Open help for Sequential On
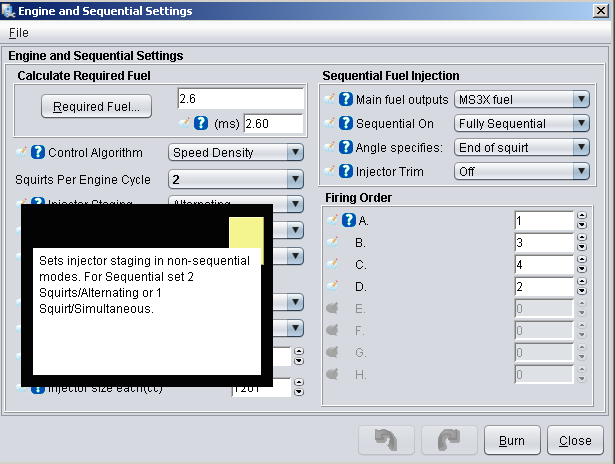The width and height of the screenshot is (615, 464). (x=346, y=123)
